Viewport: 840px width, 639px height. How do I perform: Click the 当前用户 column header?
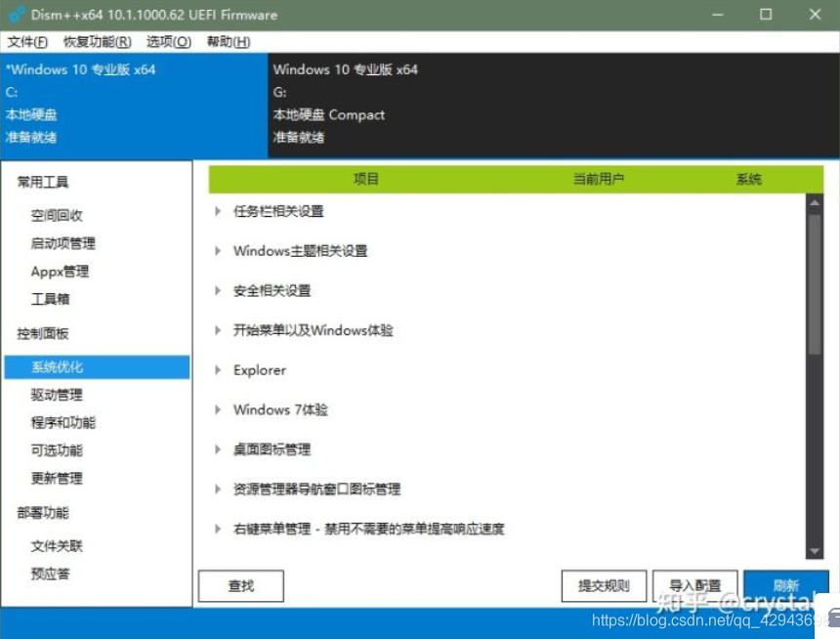pos(599,179)
